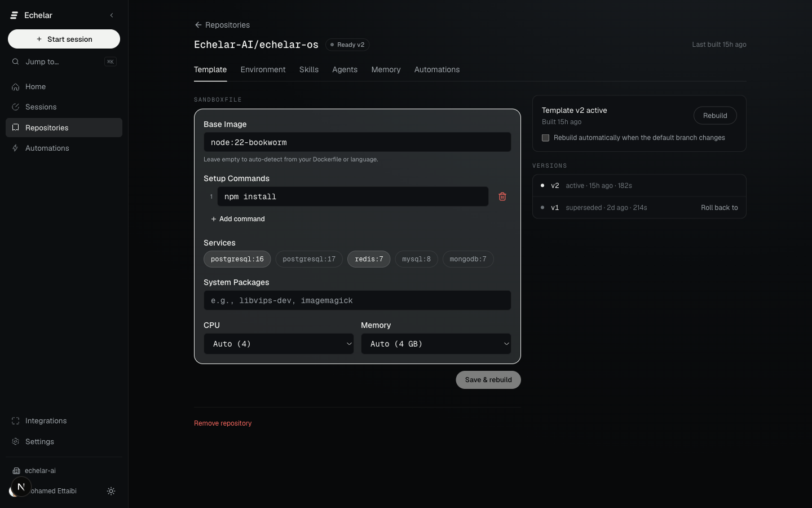Click the Rebuild button
The image size is (812, 508).
(x=715, y=116)
